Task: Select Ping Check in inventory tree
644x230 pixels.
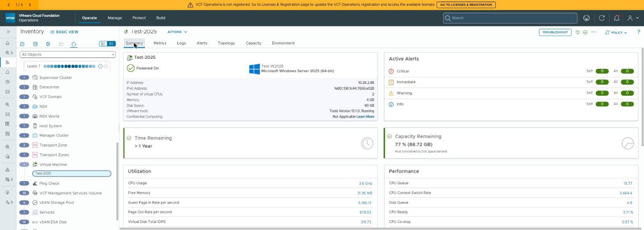Action: 49,184
